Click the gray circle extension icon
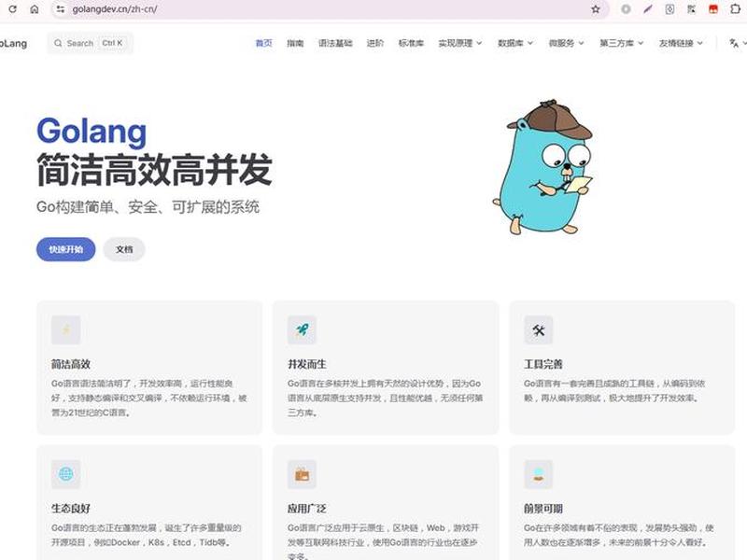 [626, 9]
